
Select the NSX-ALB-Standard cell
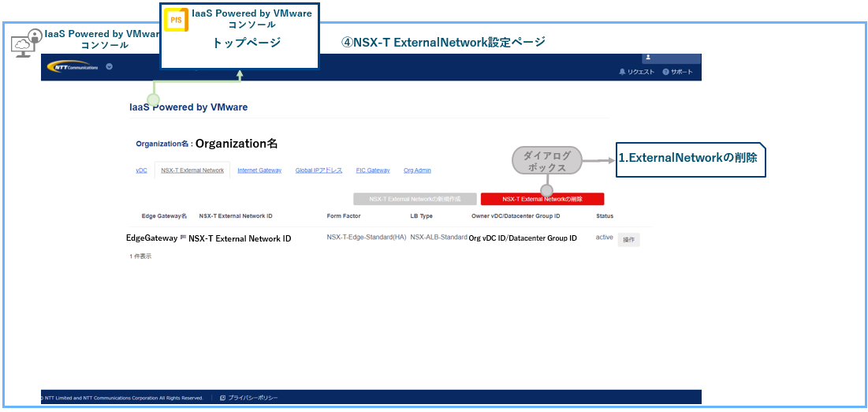(x=439, y=238)
